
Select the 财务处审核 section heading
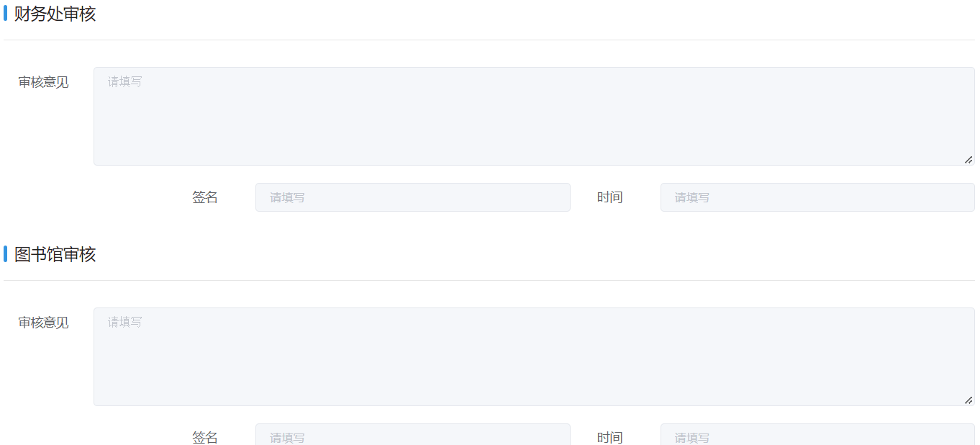pos(55,14)
